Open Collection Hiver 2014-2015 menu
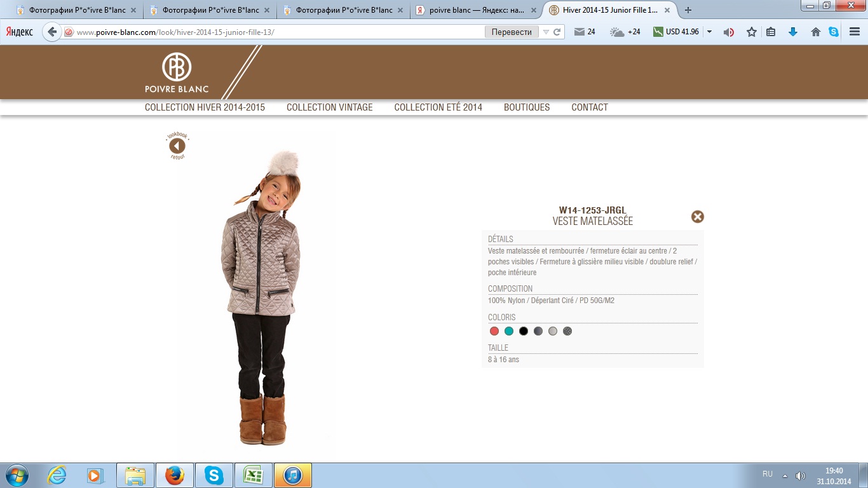 [205, 107]
